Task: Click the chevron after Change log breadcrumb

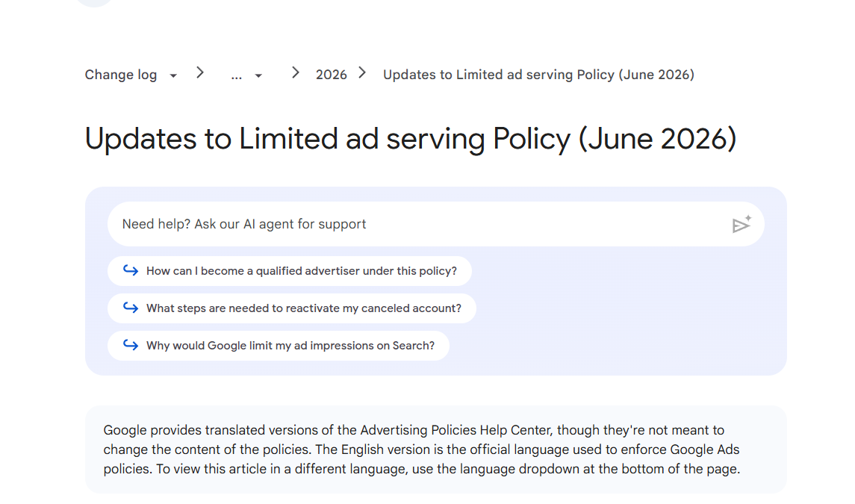Action: click(x=200, y=72)
